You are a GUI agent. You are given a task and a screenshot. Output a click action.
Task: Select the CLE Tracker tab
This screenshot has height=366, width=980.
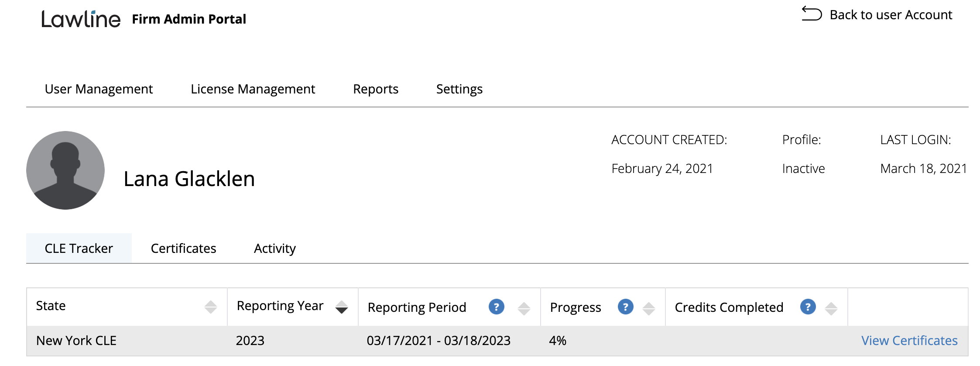click(x=79, y=248)
